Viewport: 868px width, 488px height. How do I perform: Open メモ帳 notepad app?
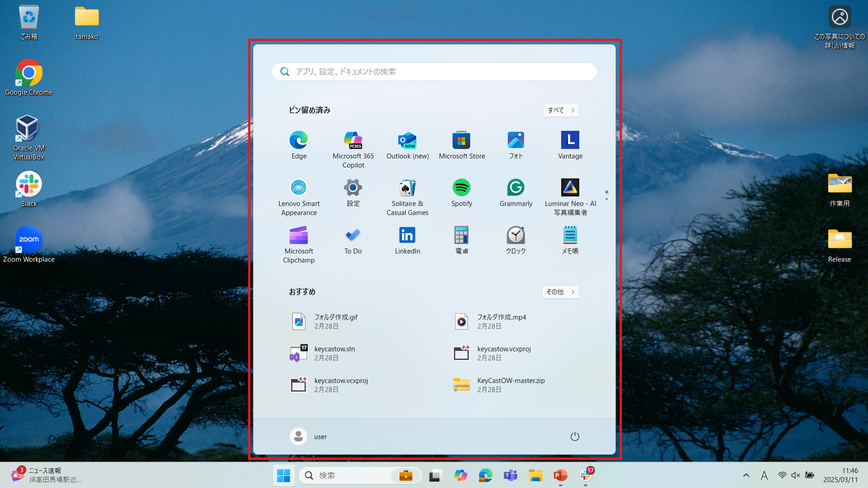[x=570, y=241]
